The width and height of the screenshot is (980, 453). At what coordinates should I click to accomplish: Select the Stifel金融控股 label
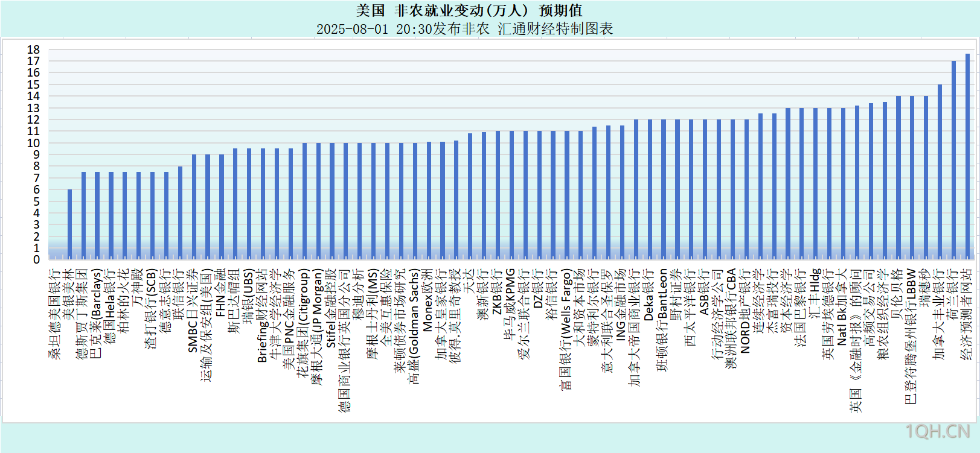tap(331, 308)
